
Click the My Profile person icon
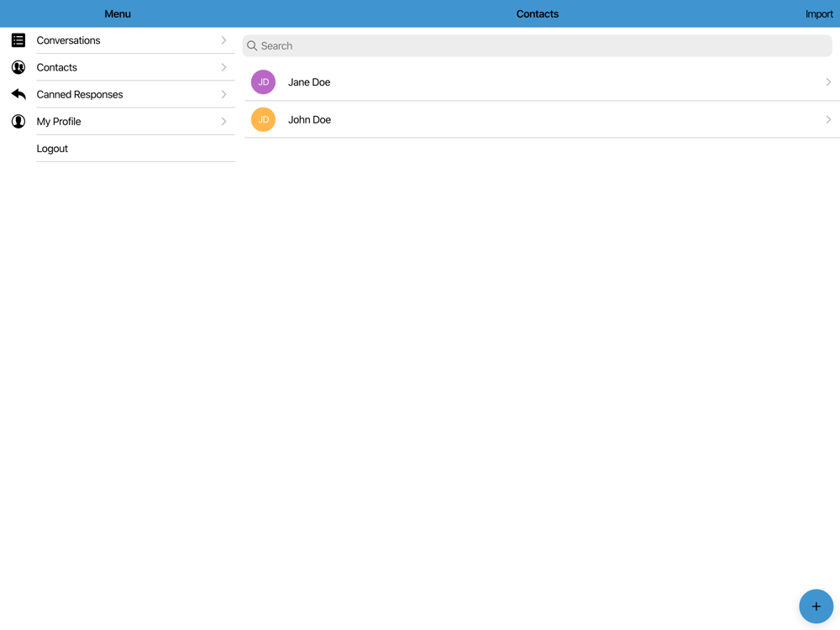(x=18, y=121)
